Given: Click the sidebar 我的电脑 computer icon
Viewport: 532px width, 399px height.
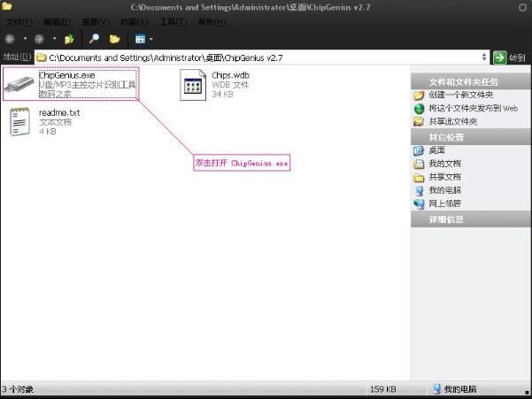Looking at the screenshot, I should pos(420,190).
